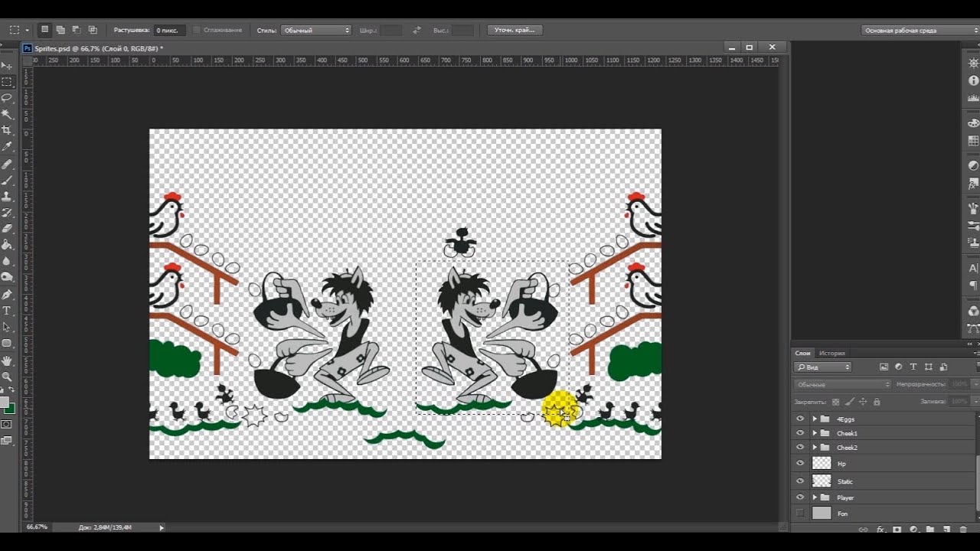
Task: Select the Paint Bucket tool
Action: 7,245
